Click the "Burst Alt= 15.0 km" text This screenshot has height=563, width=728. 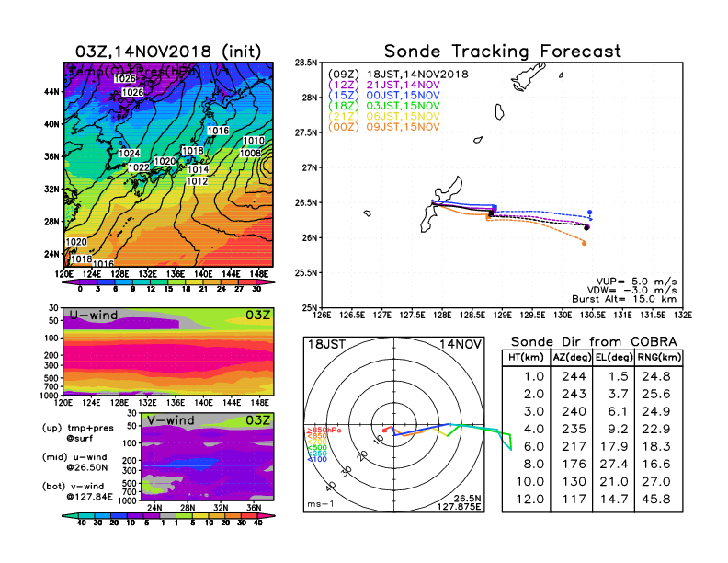[x=624, y=299]
